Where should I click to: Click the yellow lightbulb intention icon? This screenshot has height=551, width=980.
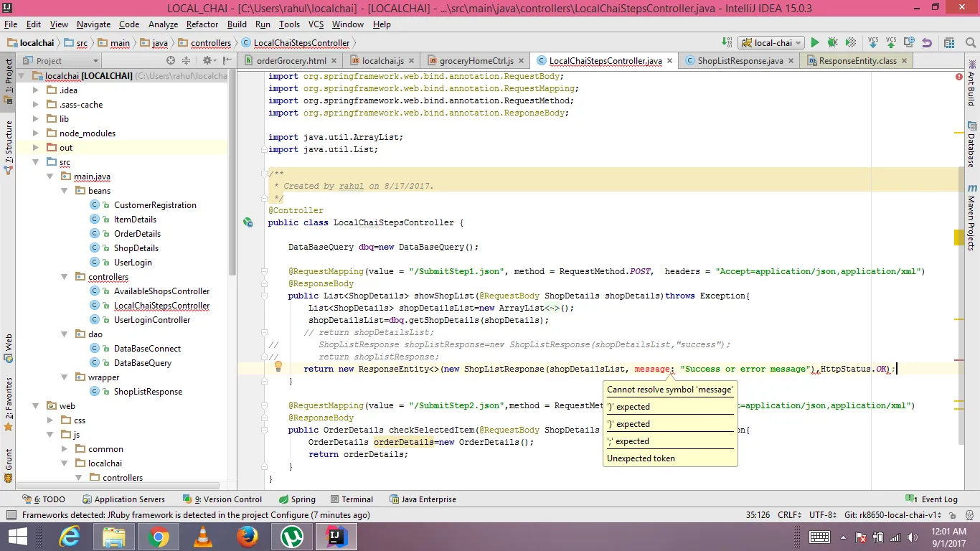(x=278, y=367)
